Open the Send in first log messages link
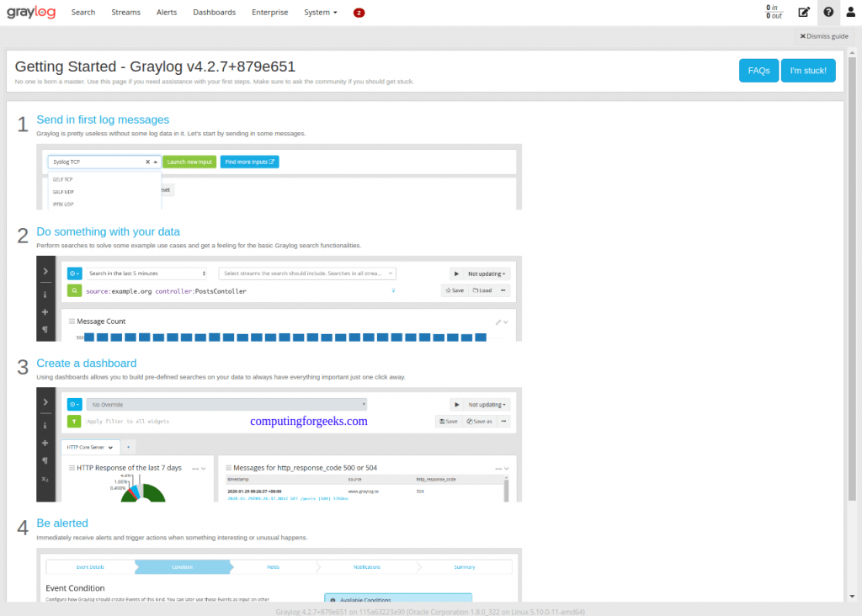Screen dimensions: 862x616 click(103, 119)
